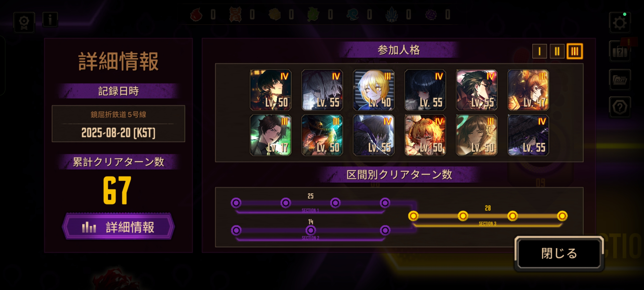Screen dimensions: 644x290
Task: Open the settings gear icon
Action: (620, 23)
